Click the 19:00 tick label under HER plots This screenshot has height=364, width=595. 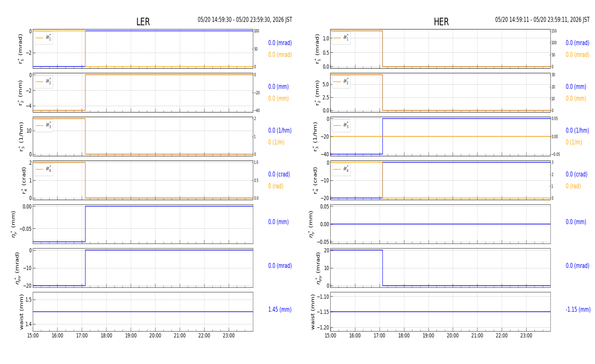(428, 336)
